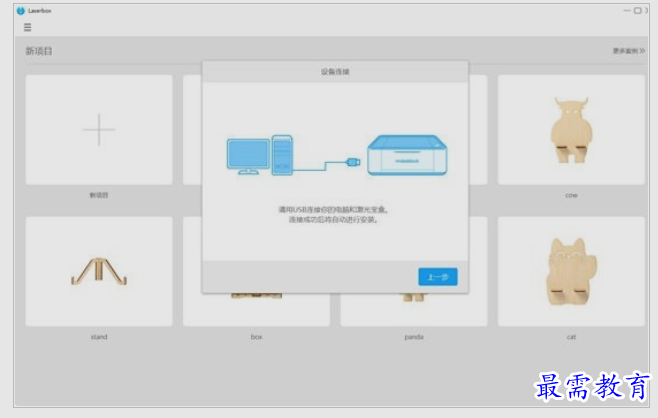Click the stand label text
This screenshot has height=418, width=658.
99,337
